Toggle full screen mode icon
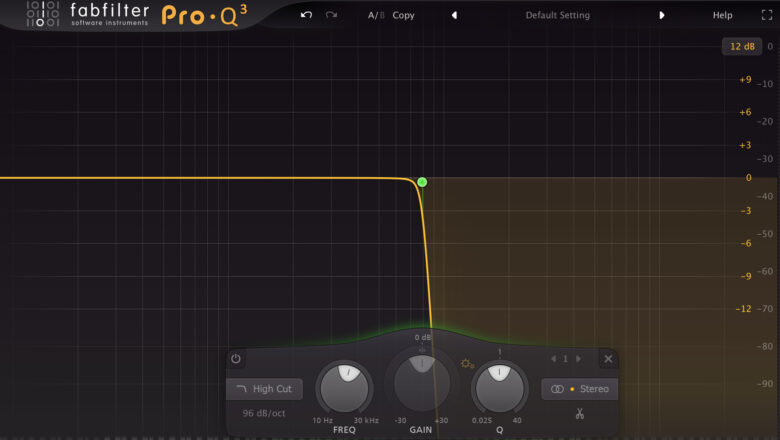This screenshot has width=780, height=440. tap(767, 15)
